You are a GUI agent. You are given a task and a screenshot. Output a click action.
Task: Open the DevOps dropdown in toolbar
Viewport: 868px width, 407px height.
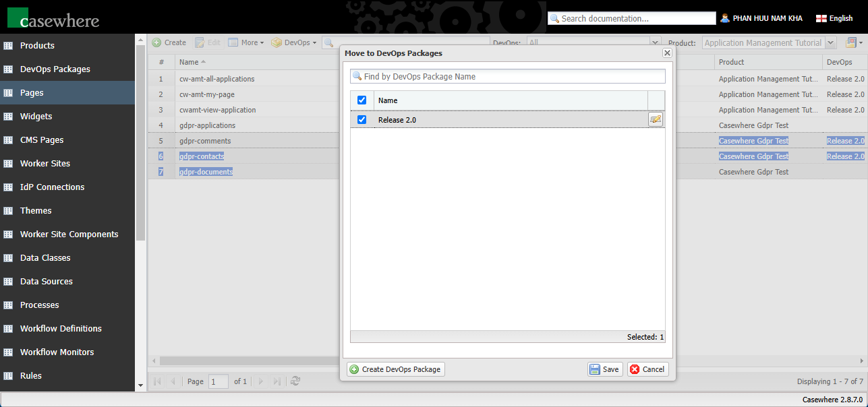click(294, 42)
